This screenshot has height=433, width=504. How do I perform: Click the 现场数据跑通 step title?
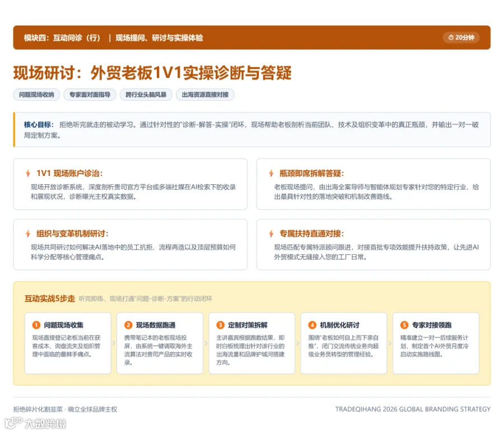pos(156,325)
